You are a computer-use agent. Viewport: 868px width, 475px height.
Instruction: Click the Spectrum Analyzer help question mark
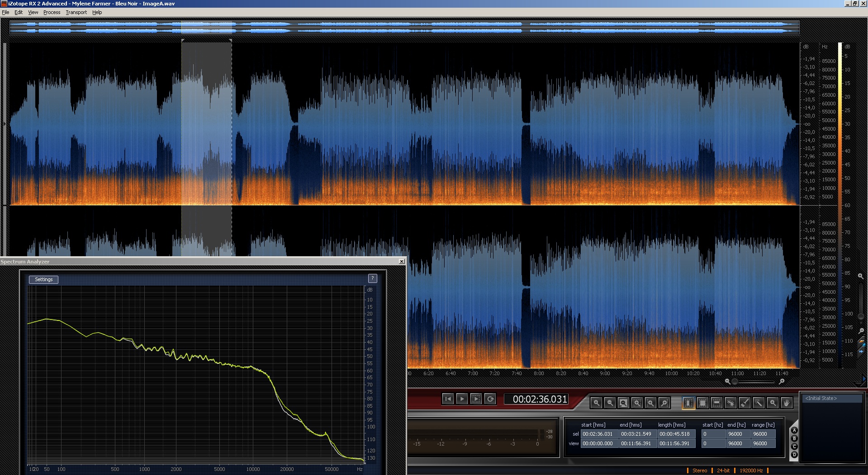372,278
